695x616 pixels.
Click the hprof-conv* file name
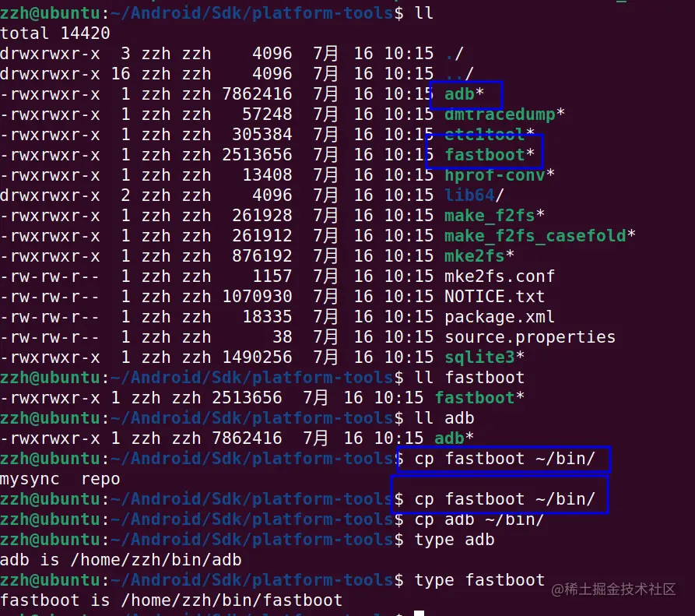click(500, 175)
